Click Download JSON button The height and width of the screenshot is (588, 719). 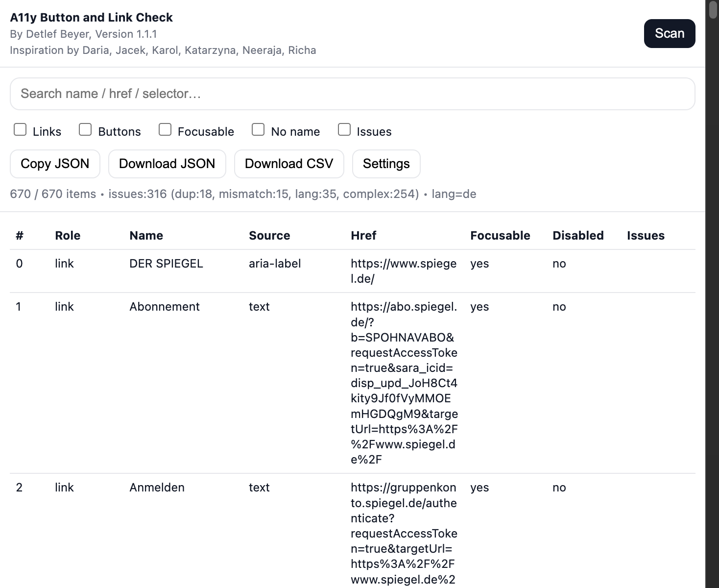click(x=167, y=164)
